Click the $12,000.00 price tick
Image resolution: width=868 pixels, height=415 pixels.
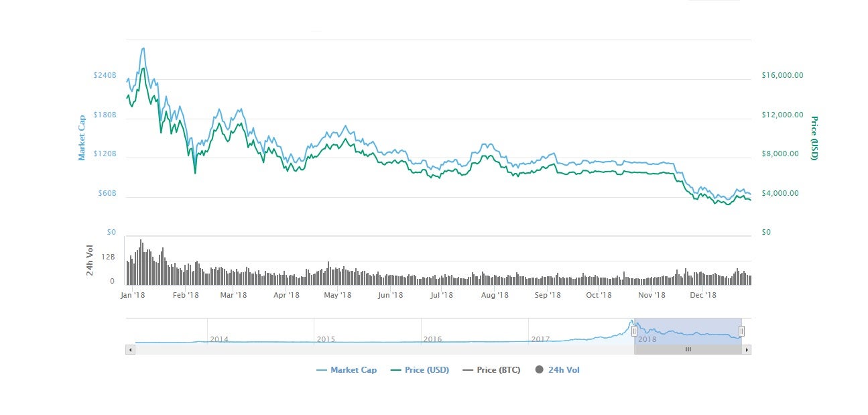pyautogui.click(x=782, y=115)
